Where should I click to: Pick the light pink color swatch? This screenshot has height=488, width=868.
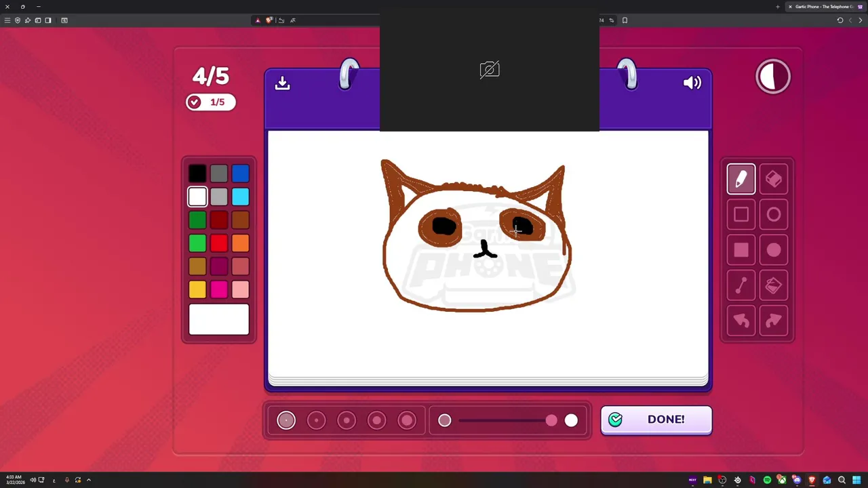click(241, 289)
